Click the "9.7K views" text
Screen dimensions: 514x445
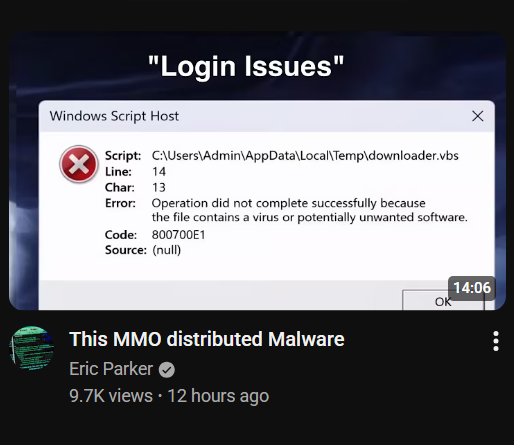tap(111, 396)
